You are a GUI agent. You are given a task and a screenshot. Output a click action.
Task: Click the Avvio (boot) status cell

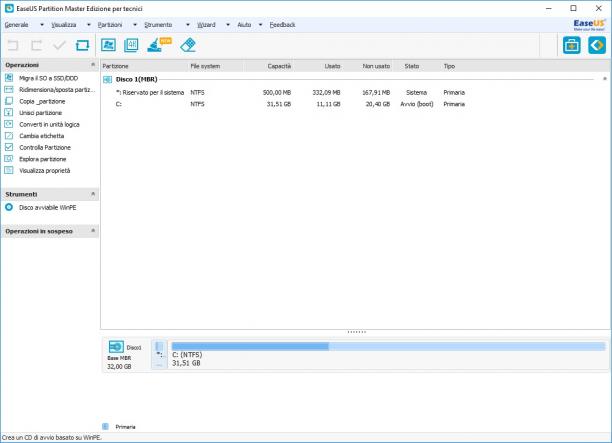pos(416,104)
